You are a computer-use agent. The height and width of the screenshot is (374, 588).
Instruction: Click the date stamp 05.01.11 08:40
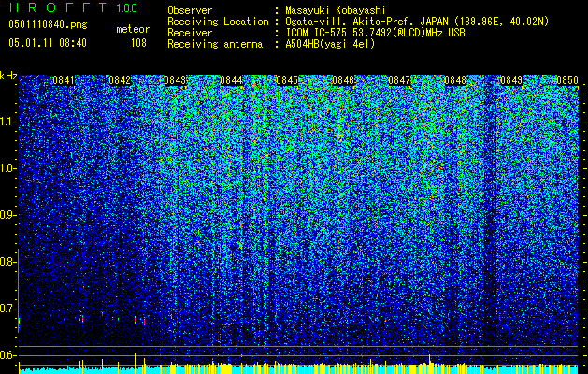click(x=48, y=43)
